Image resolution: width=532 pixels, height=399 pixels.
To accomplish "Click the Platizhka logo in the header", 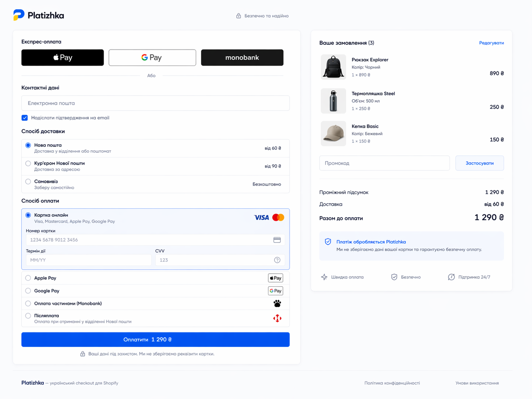I will [x=39, y=15].
